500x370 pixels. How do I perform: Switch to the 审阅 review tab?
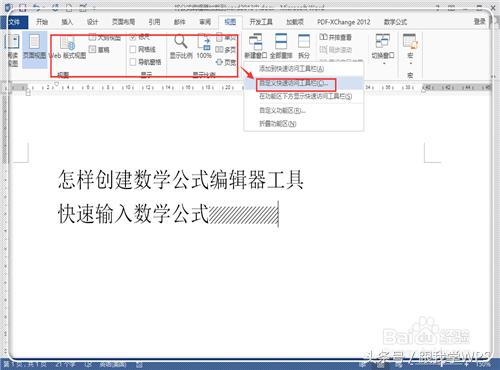click(x=205, y=22)
